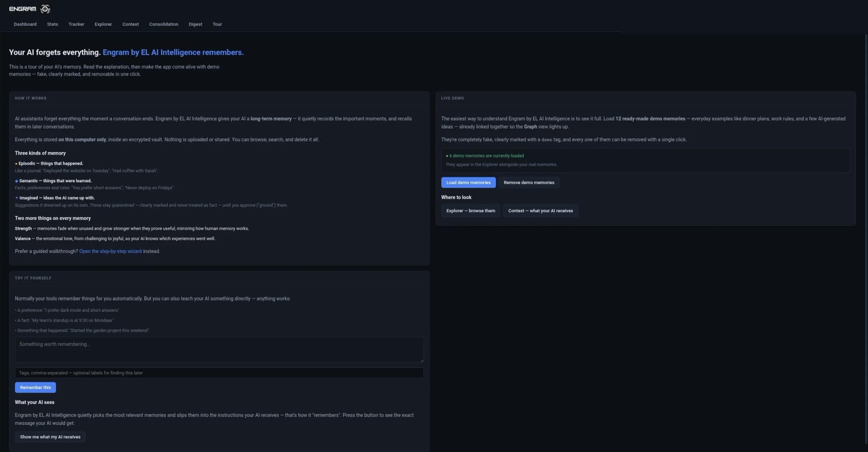Image resolution: width=868 pixels, height=452 pixels.
Task: Click '12 ready-made demo memories' bold text
Action: click(x=650, y=119)
